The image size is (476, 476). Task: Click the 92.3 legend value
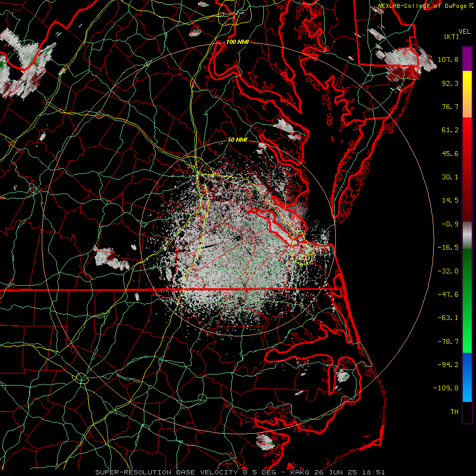(x=450, y=83)
